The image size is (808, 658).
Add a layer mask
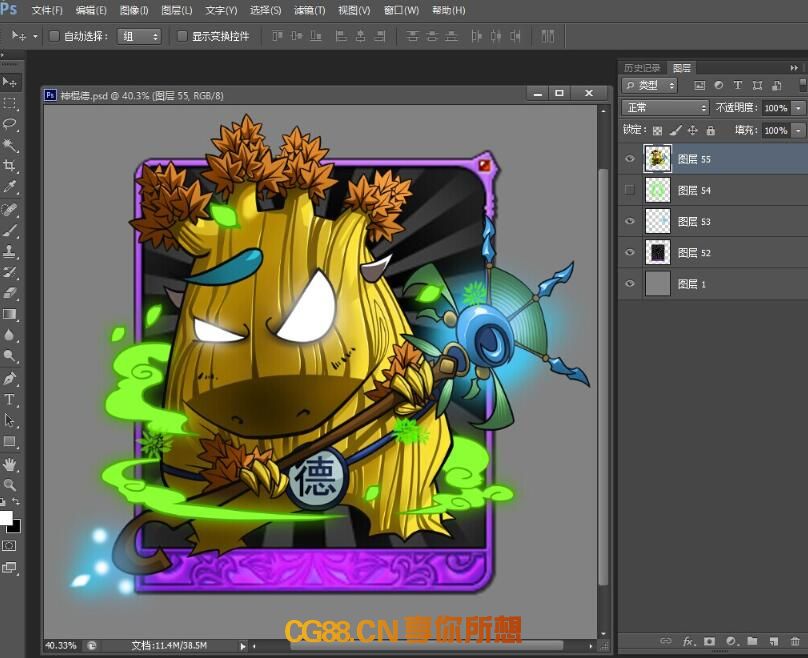click(x=710, y=641)
